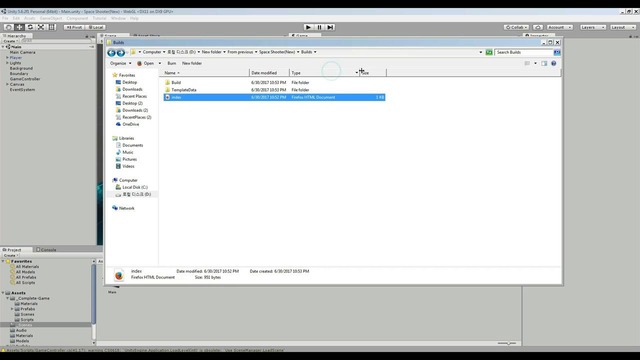Screen dimensions: 640x360
Task: Click the Project tree scrollbar
Action: pyautogui.click(x=93, y=296)
